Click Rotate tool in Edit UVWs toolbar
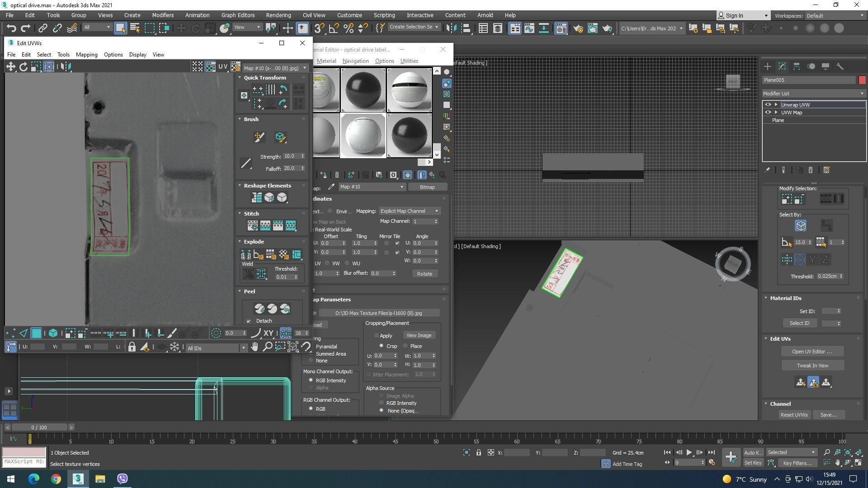 click(23, 67)
